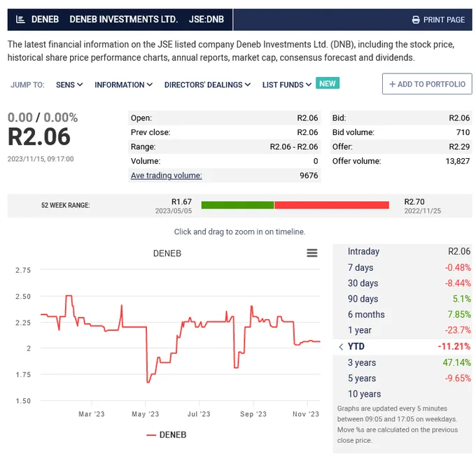Click the PRINT PAGE button
This screenshot has height=459, width=476.
point(438,20)
